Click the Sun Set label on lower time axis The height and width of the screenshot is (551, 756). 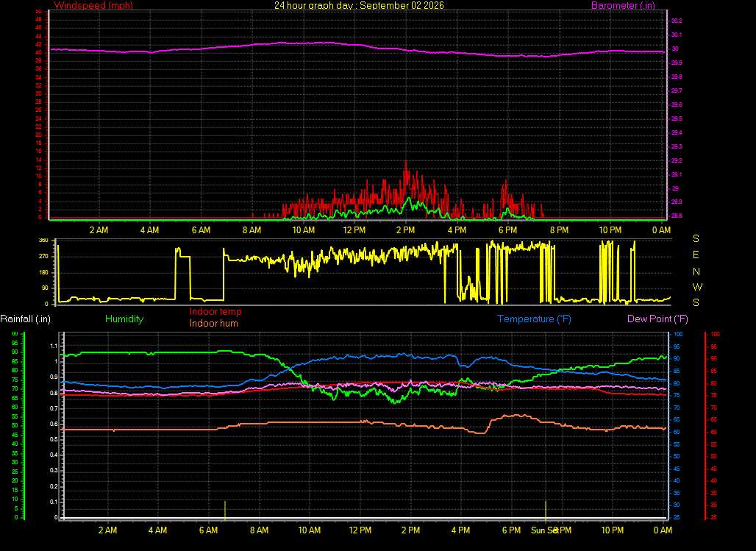[x=545, y=530]
